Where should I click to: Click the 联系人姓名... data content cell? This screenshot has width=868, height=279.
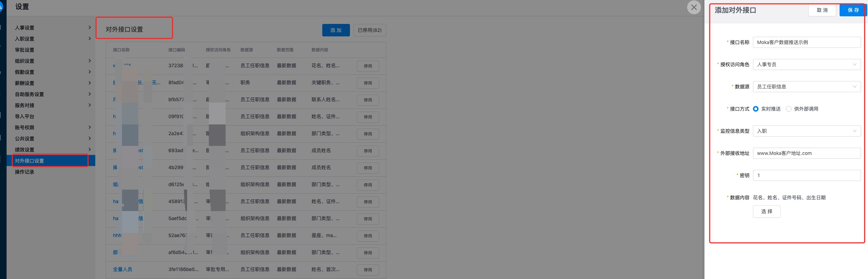click(325, 99)
